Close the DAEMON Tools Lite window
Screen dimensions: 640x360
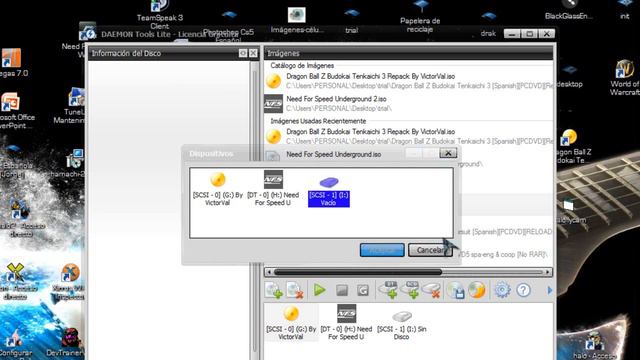[547, 34]
